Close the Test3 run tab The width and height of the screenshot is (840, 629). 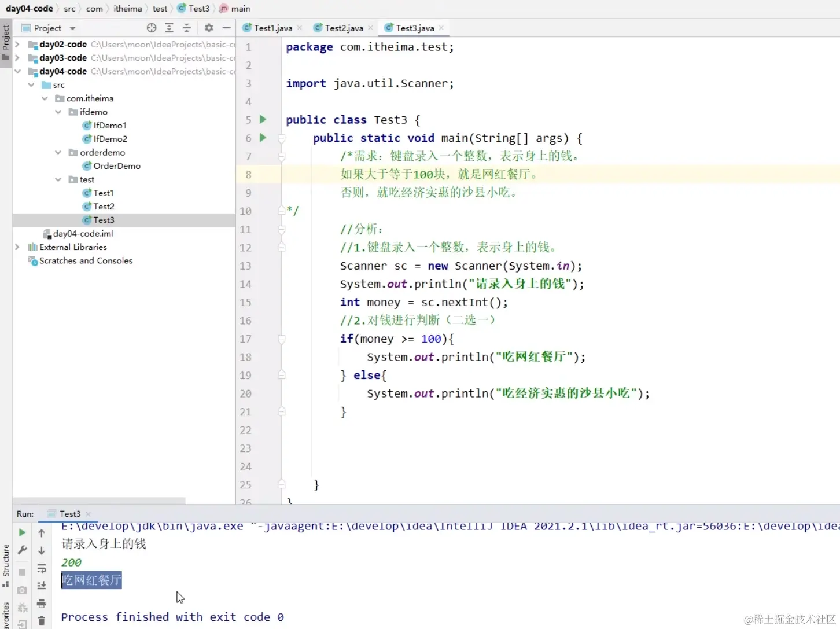pos(88,514)
